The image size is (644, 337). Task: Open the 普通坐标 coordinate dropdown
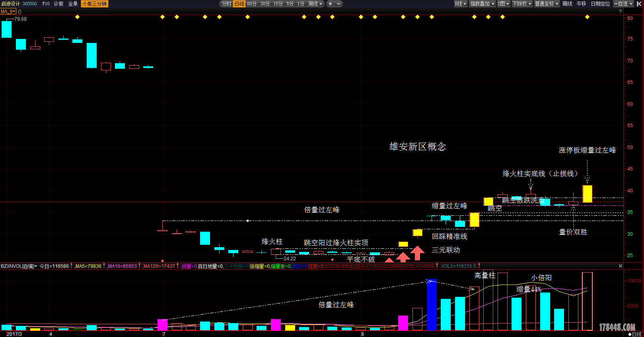[x=547, y=4]
